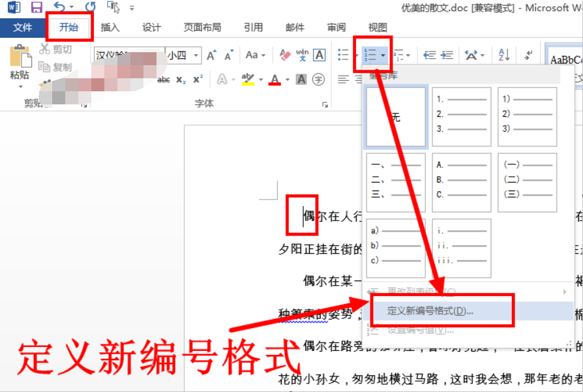This screenshot has width=583, height=392.
Task: Click the Cut (剪切) scissors icon
Action: pos(44,49)
